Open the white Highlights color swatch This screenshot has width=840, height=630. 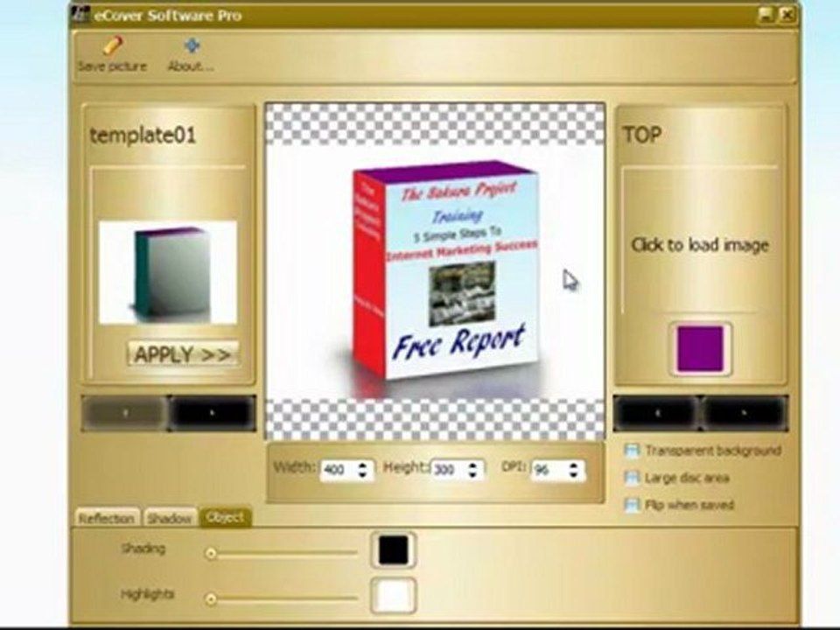pyautogui.click(x=393, y=596)
